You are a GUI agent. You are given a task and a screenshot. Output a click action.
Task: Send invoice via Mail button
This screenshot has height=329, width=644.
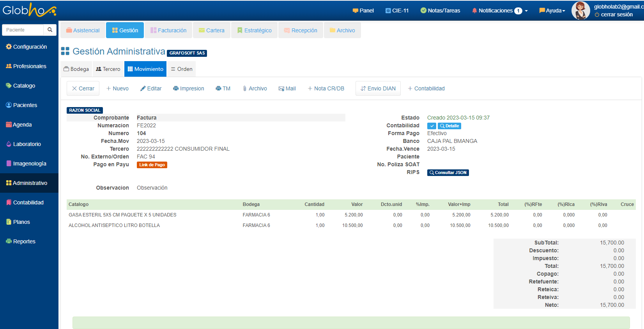click(x=287, y=88)
